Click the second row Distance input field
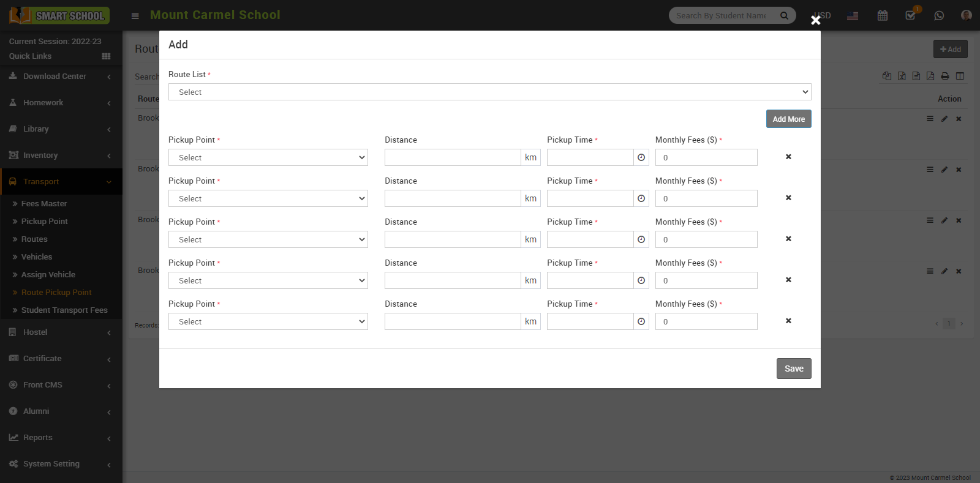Screen dimensions: 980x483 coord(453,198)
